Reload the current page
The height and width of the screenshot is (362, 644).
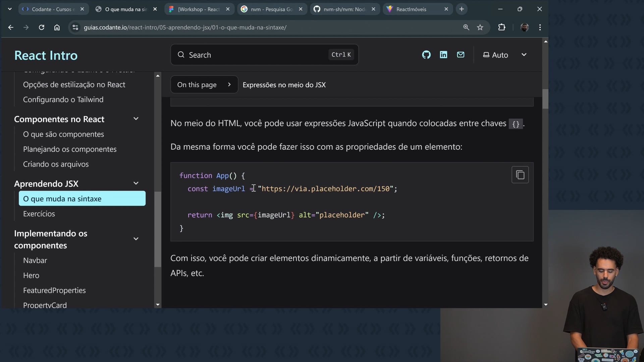pos(42,27)
